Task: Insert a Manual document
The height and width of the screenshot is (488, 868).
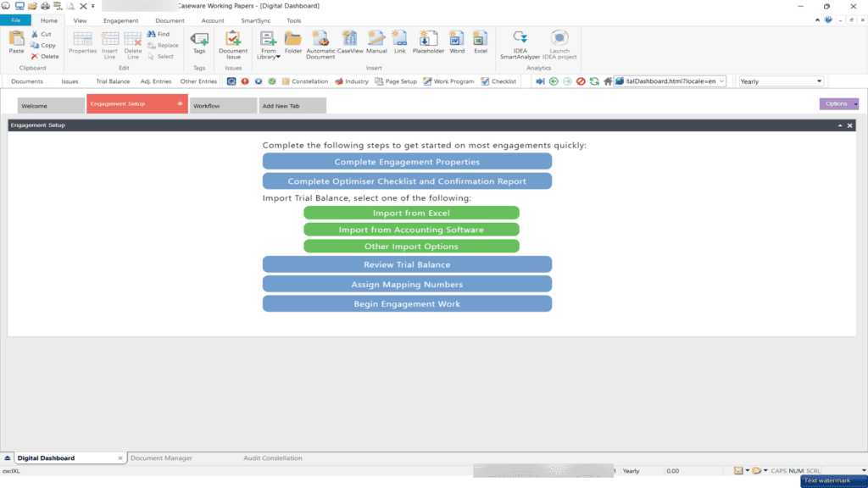Action: click(x=376, y=42)
